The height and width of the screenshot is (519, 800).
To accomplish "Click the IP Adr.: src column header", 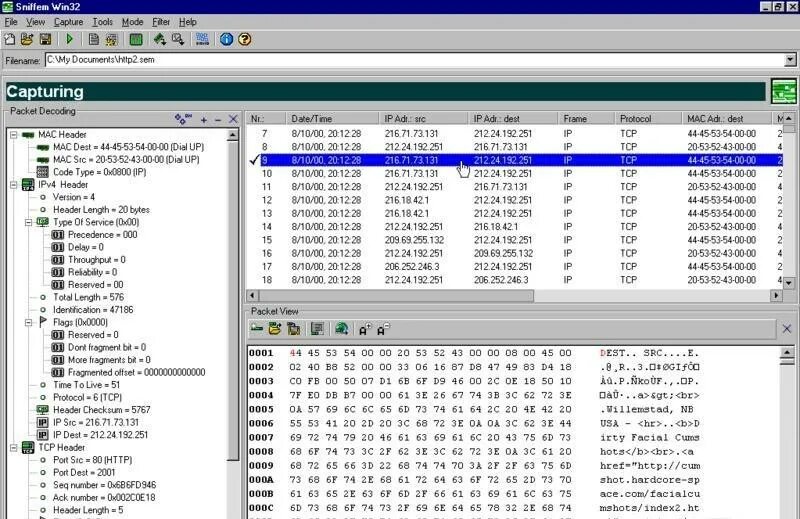I will point(423,119).
